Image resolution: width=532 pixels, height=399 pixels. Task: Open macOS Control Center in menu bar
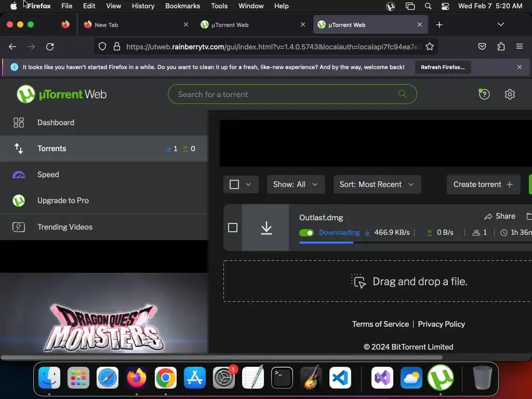click(445, 6)
